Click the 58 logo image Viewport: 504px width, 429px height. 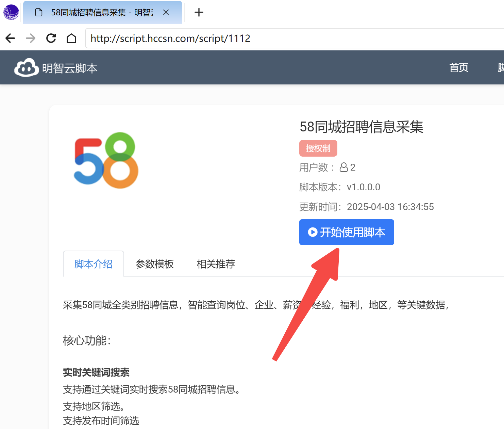[106, 160]
